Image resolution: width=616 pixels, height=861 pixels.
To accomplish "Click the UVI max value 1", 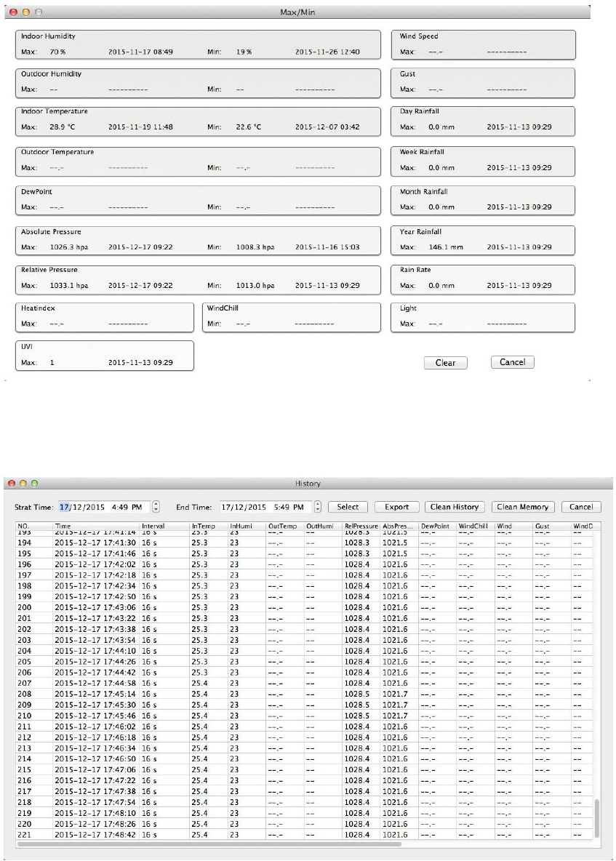I will click(x=52, y=362).
